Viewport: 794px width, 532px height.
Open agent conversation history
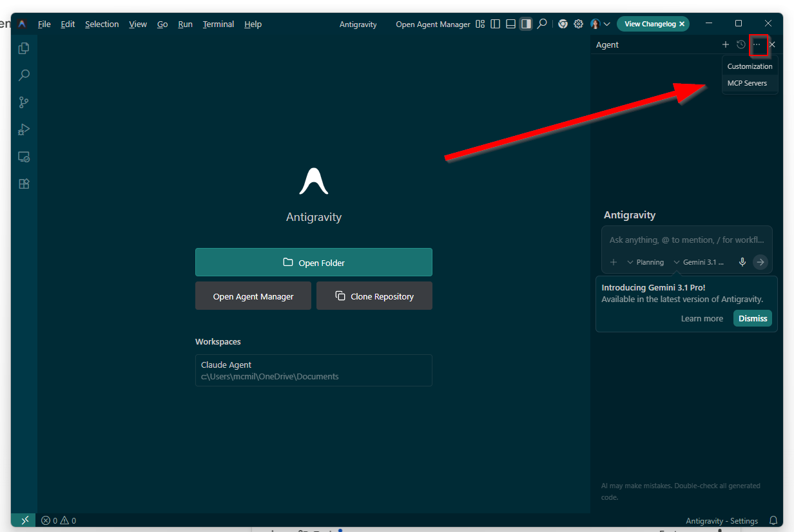click(x=741, y=44)
